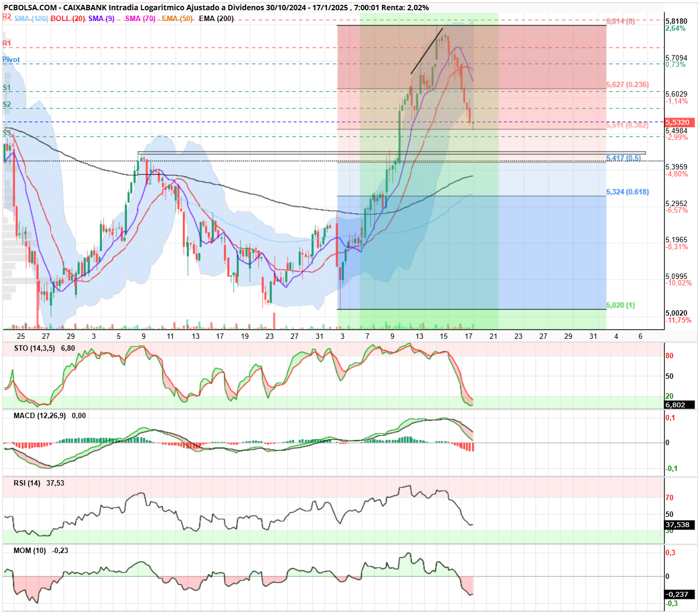Click the SMA (9) legend entry
The height and width of the screenshot is (614, 700).
(101, 18)
